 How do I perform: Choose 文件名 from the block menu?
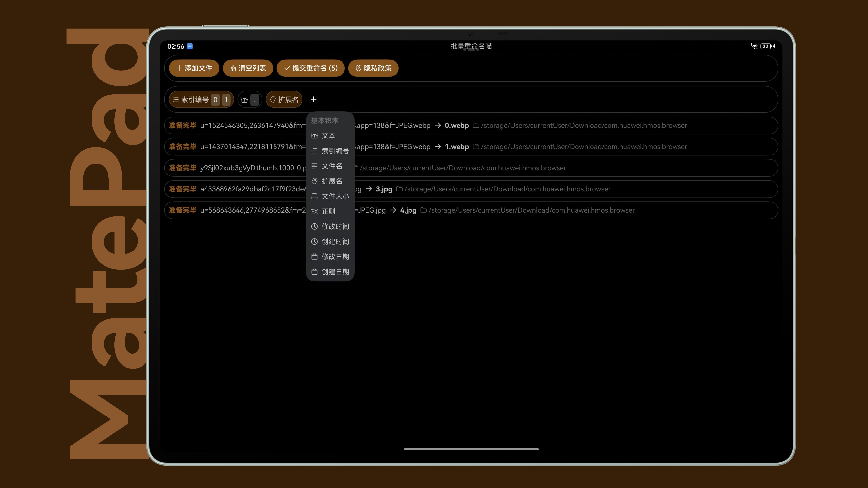330,166
